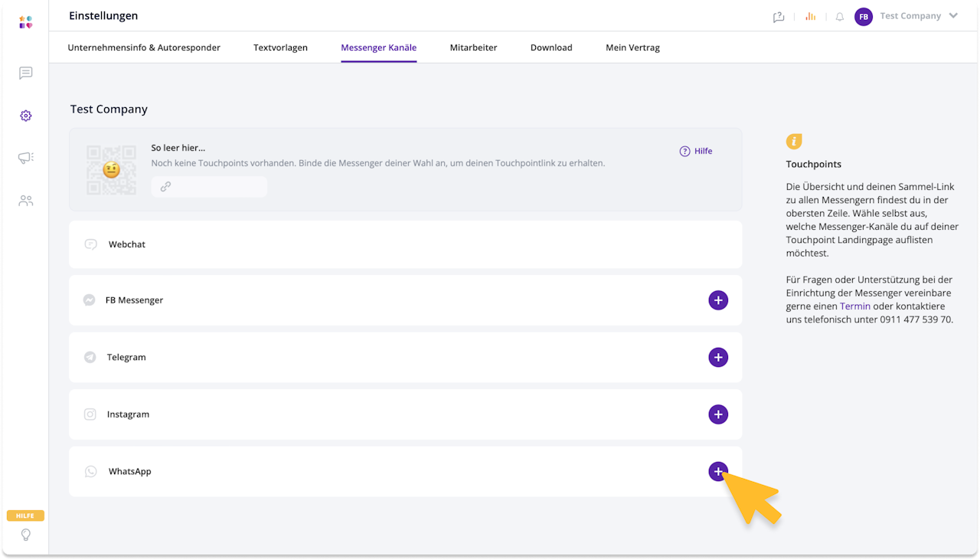Add the Telegram channel with plus button
The width and height of the screenshot is (980, 560).
pyautogui.click(x=718, y=357)
